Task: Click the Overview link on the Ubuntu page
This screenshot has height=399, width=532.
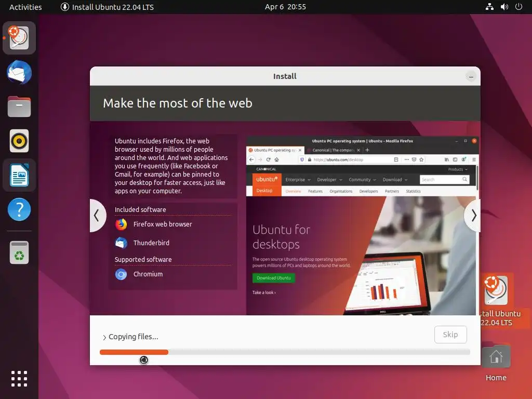Action: [x=293, y=191]
